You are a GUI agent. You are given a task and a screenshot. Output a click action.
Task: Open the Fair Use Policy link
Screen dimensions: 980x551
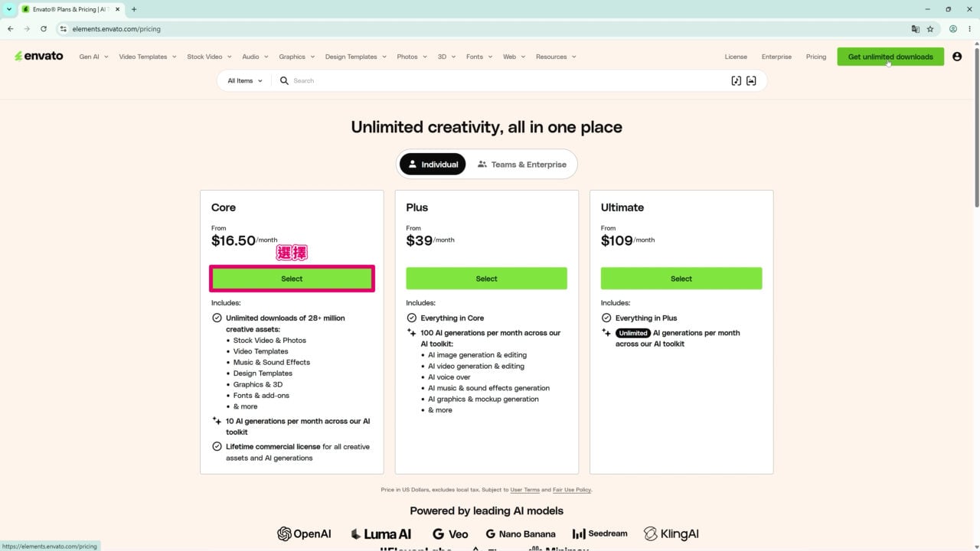point(571,490)
